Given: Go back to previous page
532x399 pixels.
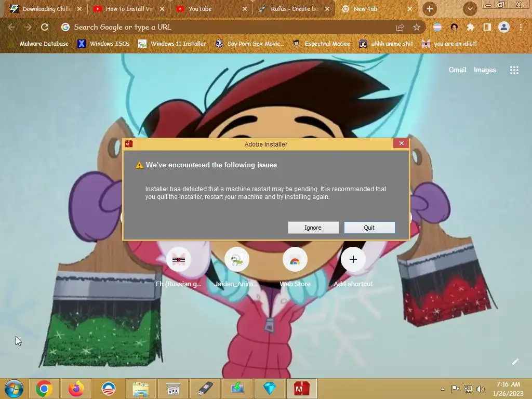Looking at the screenshot, I should [x=11, y=27].
